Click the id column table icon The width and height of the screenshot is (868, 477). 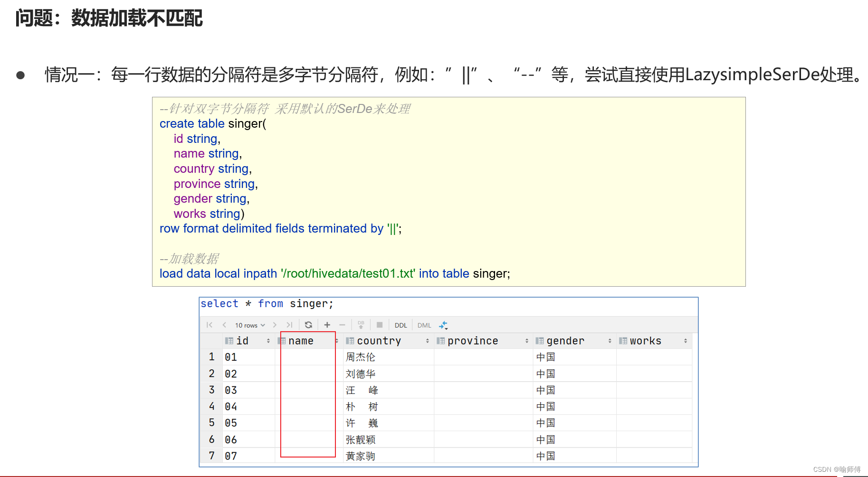pyautogui.click(x=229, y=341)
